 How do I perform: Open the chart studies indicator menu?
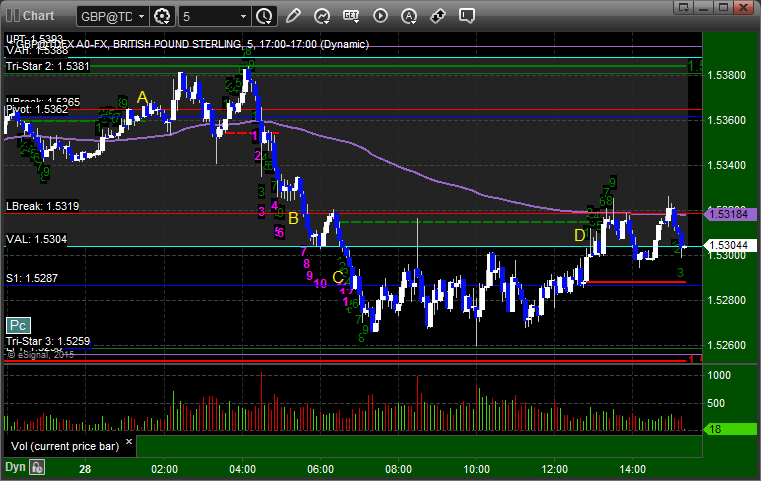(x=322, y=16)
